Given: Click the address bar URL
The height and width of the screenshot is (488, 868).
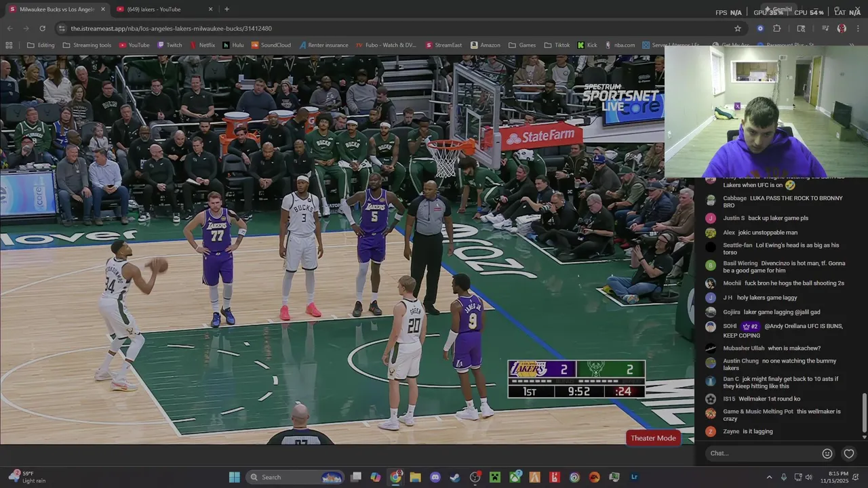Looking at the screenshot, I should (x=171, y=28).
